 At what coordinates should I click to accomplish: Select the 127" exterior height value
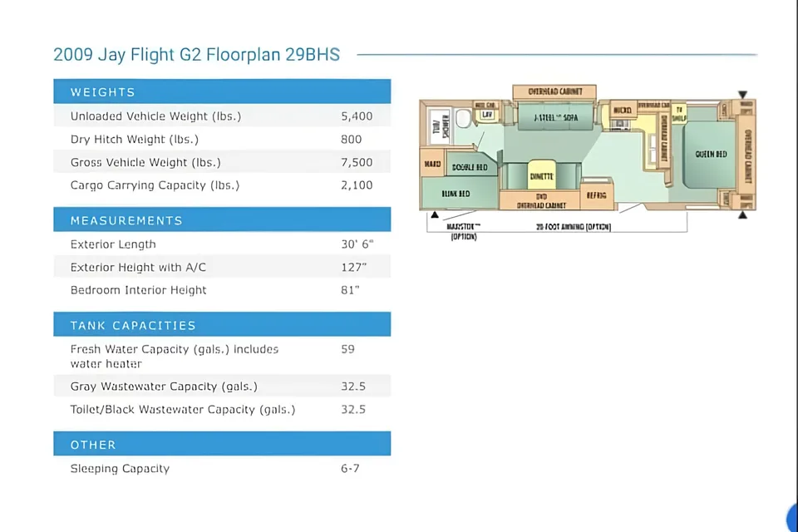pos(354,268)
